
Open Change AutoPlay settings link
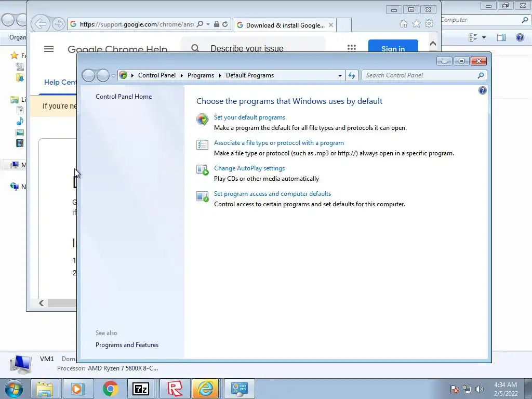[x=249, y=168]
